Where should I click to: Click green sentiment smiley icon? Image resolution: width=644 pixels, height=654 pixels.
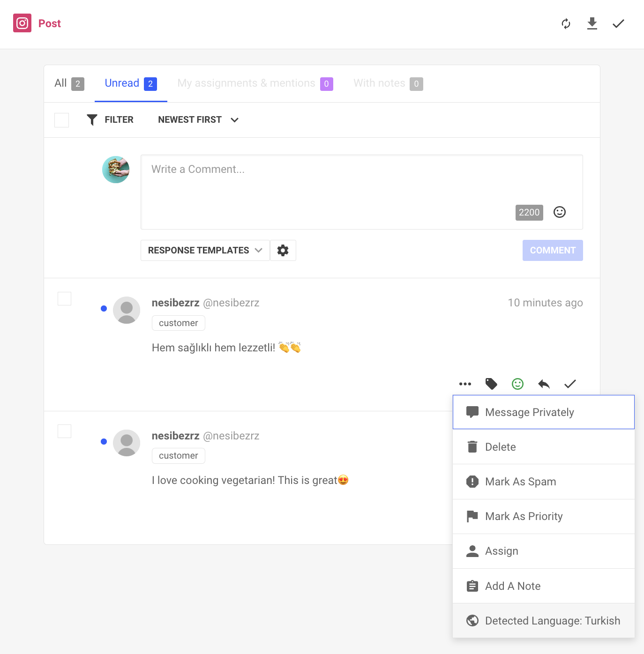(x=517, y=384)
